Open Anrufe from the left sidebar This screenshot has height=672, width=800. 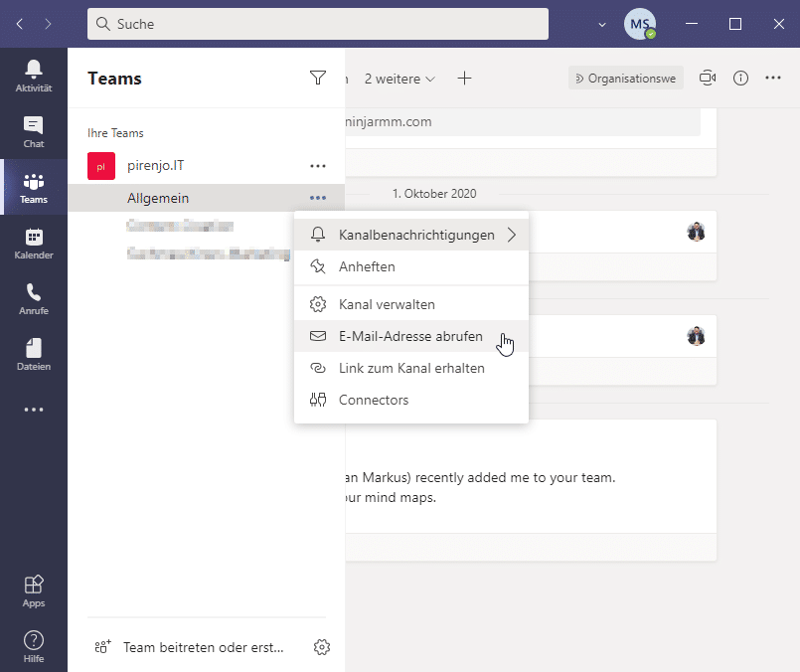[x=34, y=297]
